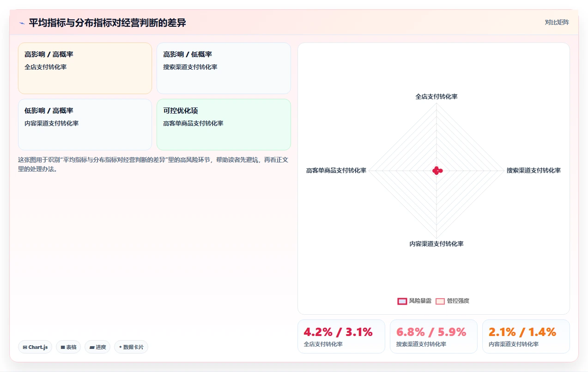
Task: Select the 低影响 / 高概率 card
Action: click(x=85, y=125)
